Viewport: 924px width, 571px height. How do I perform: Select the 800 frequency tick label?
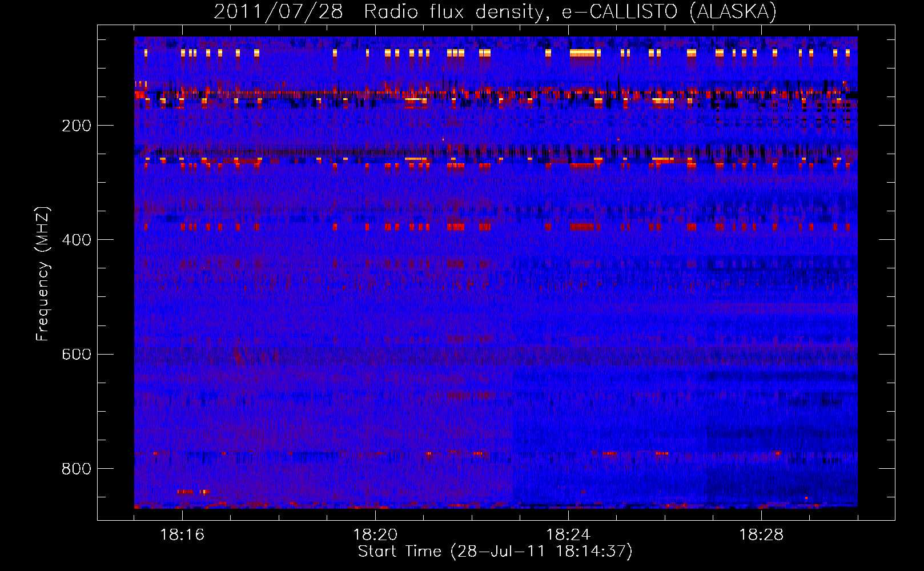coord(77,469)
